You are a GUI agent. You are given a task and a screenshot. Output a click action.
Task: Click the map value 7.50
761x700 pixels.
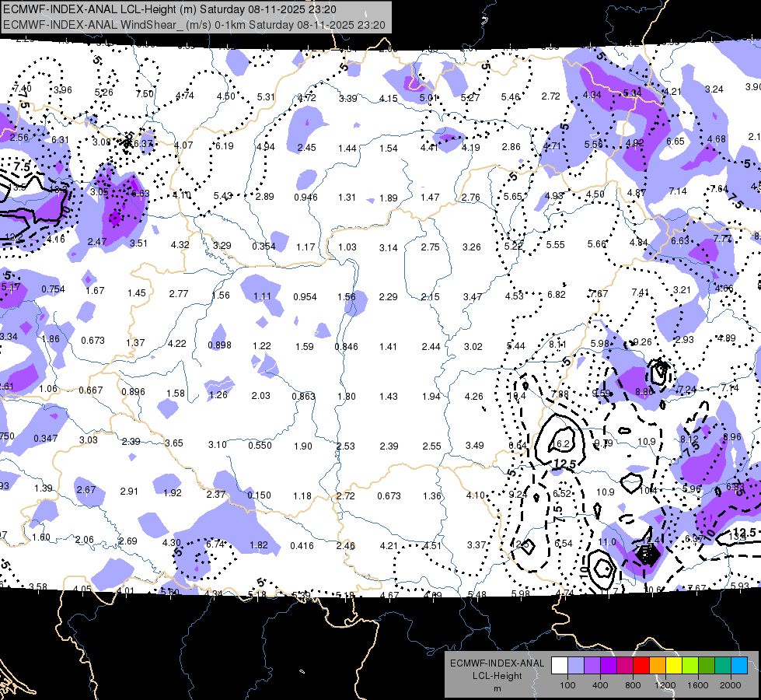[x=145, y=94]
